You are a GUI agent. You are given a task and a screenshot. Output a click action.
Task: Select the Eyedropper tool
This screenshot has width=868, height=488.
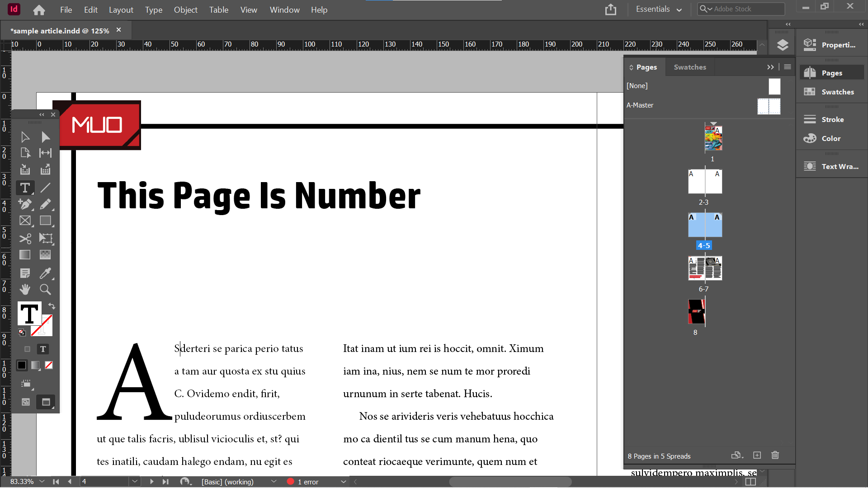pos(45,273)
